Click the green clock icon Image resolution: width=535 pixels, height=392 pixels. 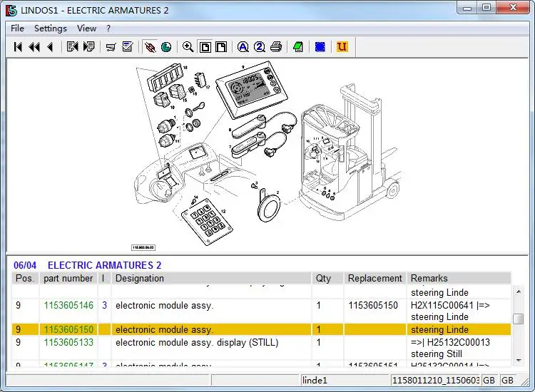(x=166, y=47)
